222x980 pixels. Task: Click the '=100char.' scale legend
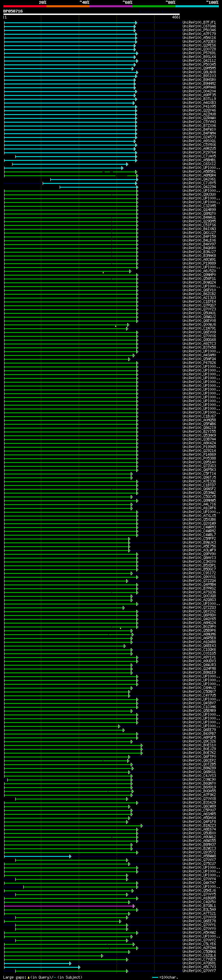tap(165, 977)
